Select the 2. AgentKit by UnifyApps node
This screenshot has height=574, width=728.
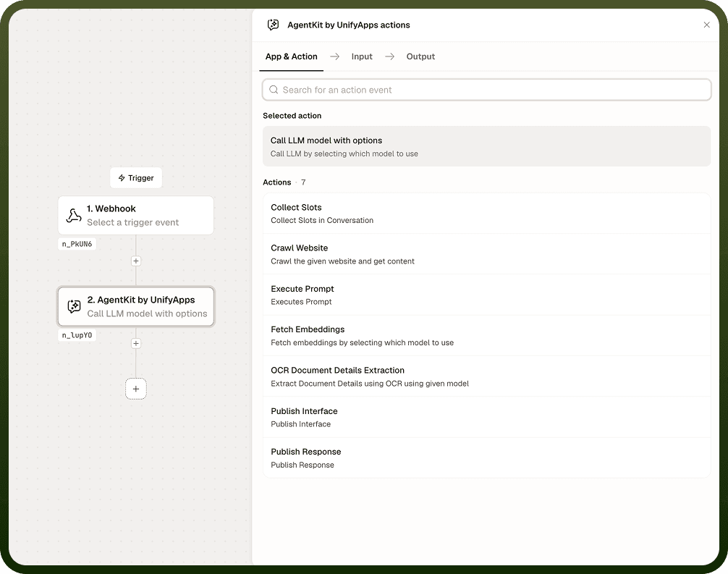pyautogui.click(x=135, y=306)
